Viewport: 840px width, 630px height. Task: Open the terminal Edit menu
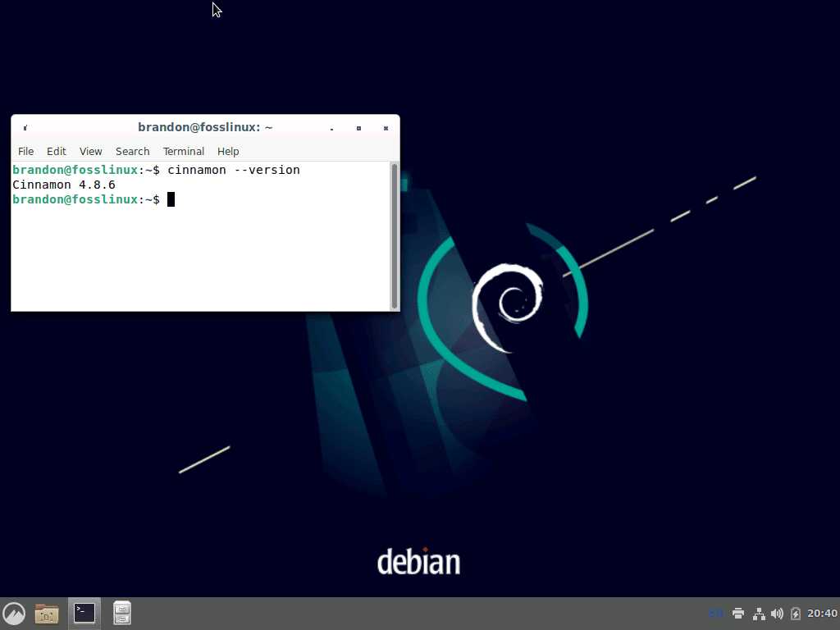pyautogui.click(x=57, y=152)
